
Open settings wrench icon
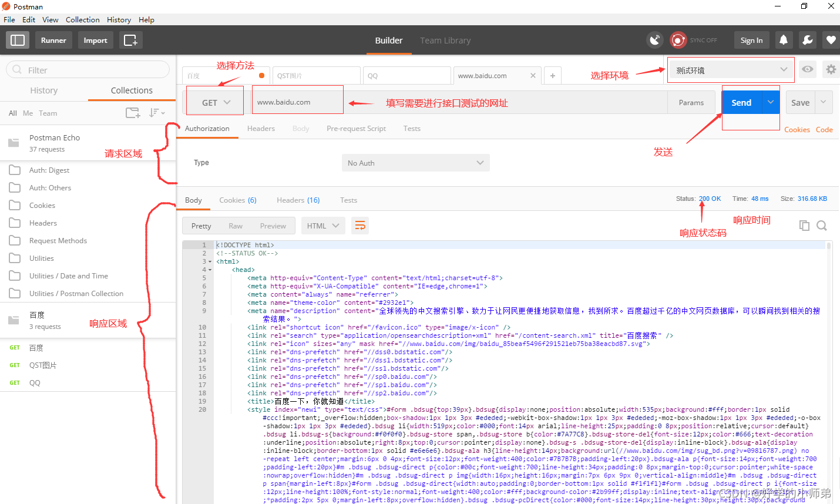pos(808,40)
